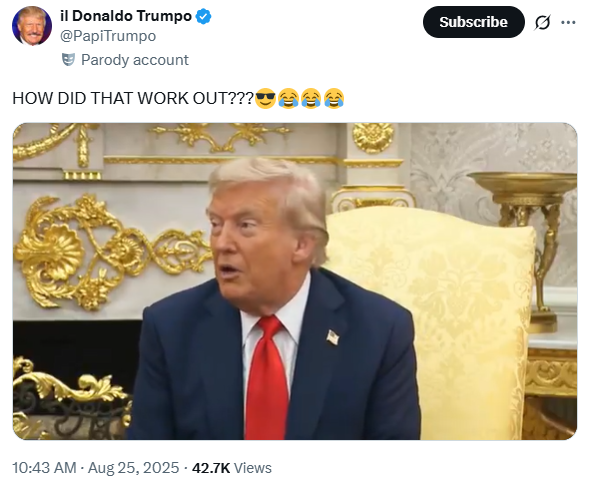The width and height of the screenshot is (593, 481).
Task: Click the flag lapel pin in video
Action: pos(333,337)
